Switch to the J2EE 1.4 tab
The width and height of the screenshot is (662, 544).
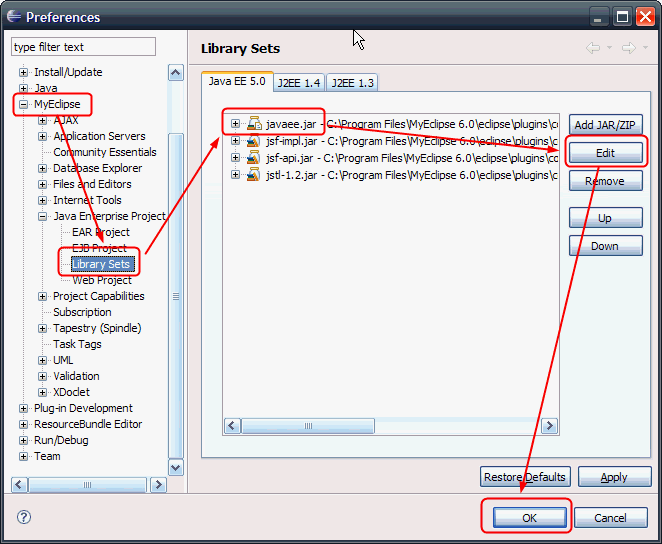tap(299, 83)
